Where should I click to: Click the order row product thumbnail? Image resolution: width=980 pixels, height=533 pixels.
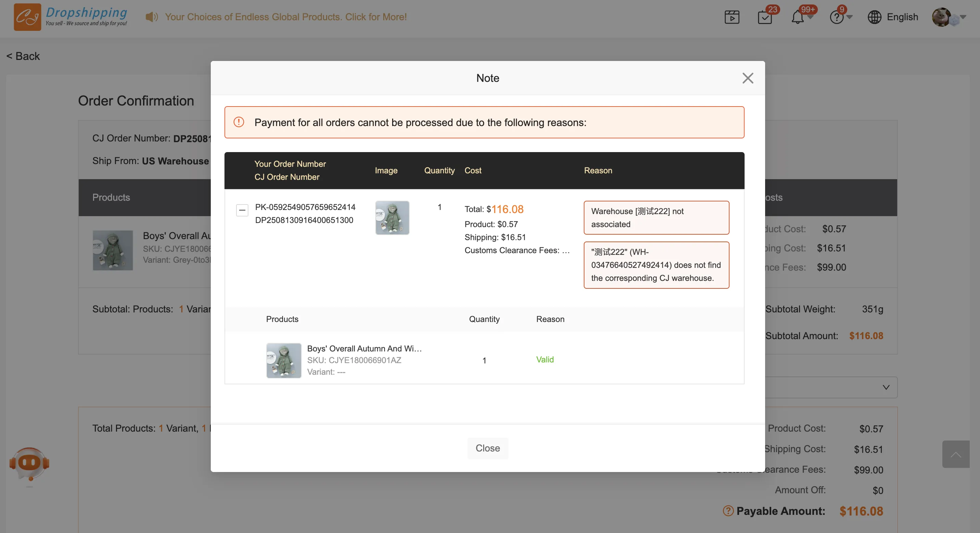[392, 218]
